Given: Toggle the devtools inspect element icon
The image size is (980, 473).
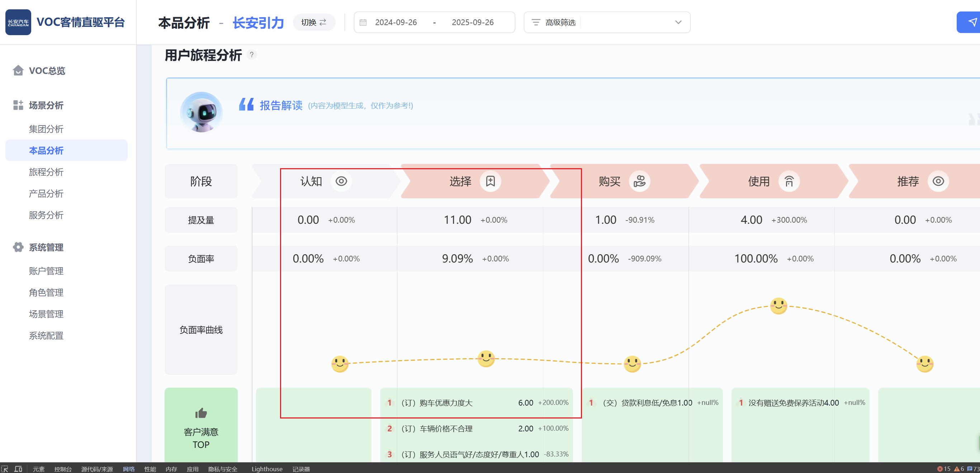Looking at the screenshot, I should (x=5, y=469).
